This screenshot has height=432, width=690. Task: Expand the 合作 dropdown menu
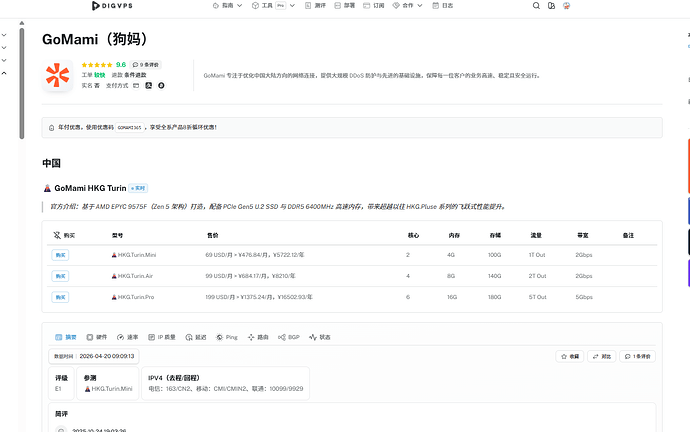point(407,6)
